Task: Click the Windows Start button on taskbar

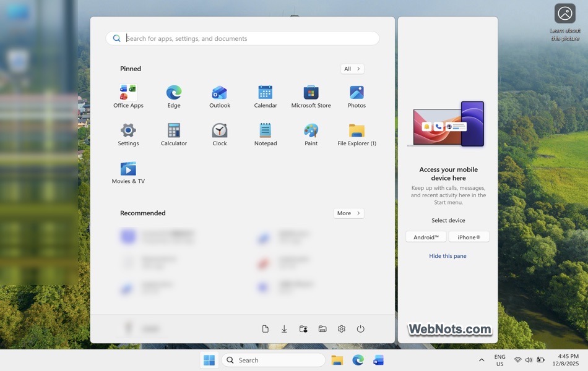Action: pyautogui.click(x=209, y=360)
